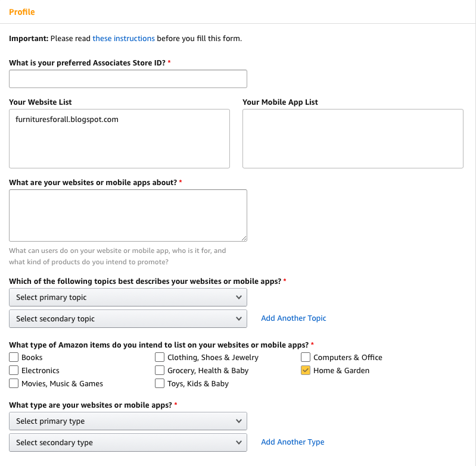Check Grocery, Health & Baby box
The height and width of the screenshot is (466, 476).
(x=160, y=370)
